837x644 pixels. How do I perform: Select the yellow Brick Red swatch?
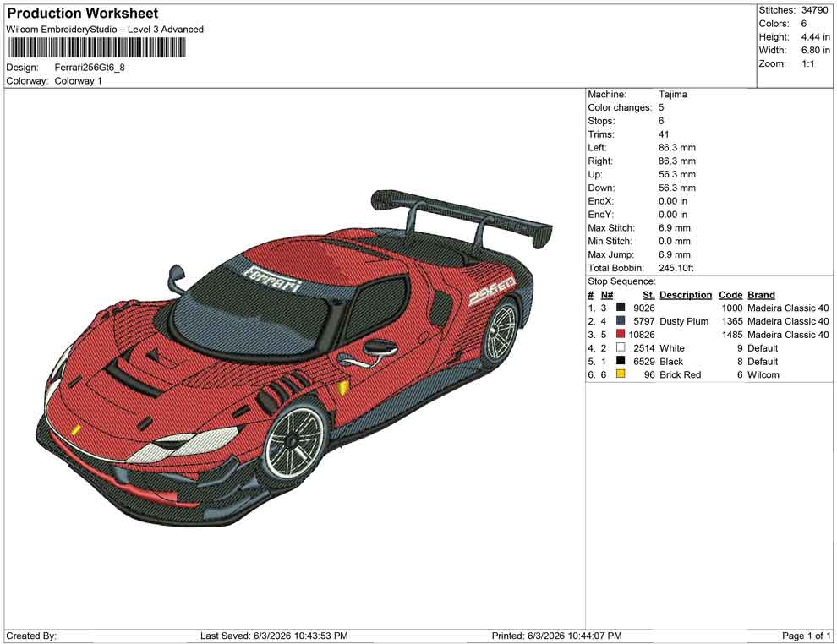tap(621, 374)
